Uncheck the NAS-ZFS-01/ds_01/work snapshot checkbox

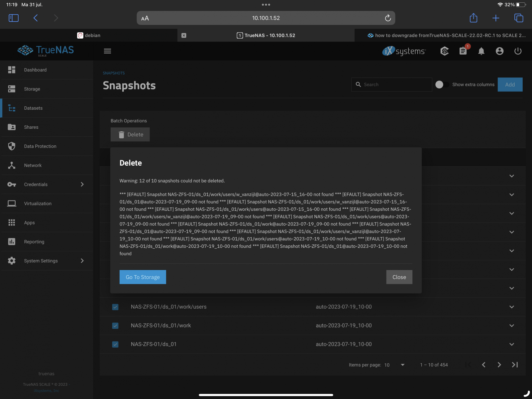coord(115,326)
